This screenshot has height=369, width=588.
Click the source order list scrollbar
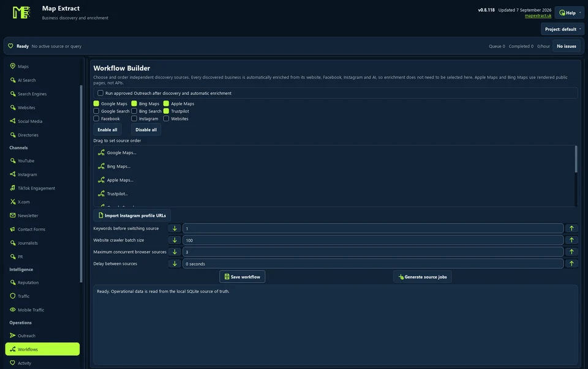(x=576, y=160)
